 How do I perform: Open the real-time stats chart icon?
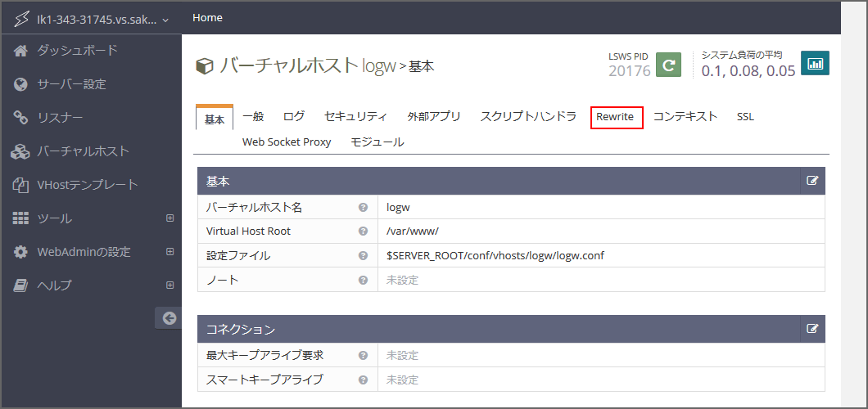815,64
